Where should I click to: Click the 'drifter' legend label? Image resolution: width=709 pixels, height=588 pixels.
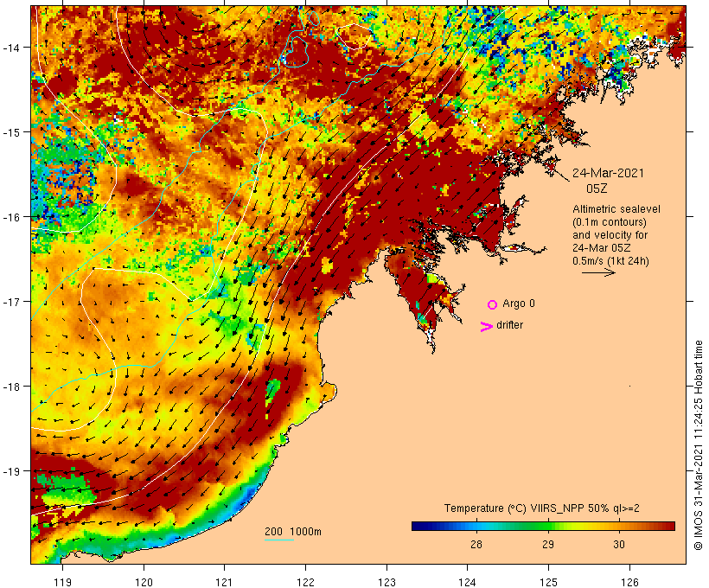(x=509, y=325)
